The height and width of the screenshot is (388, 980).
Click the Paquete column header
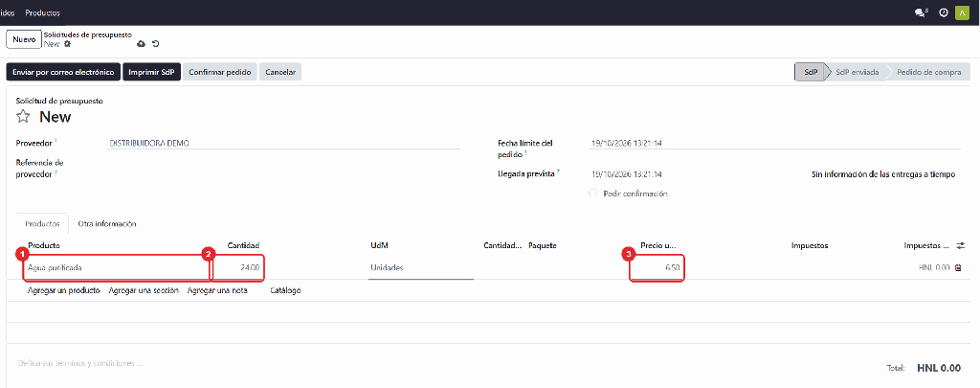point(543,245)
